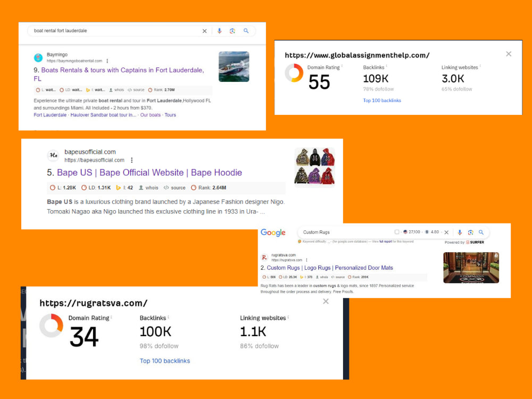The width and height of the screenshot is (532, 399).
Task: Open three-dot menu beside https://bapeusofficial.com
Action: tap(131, 160)
